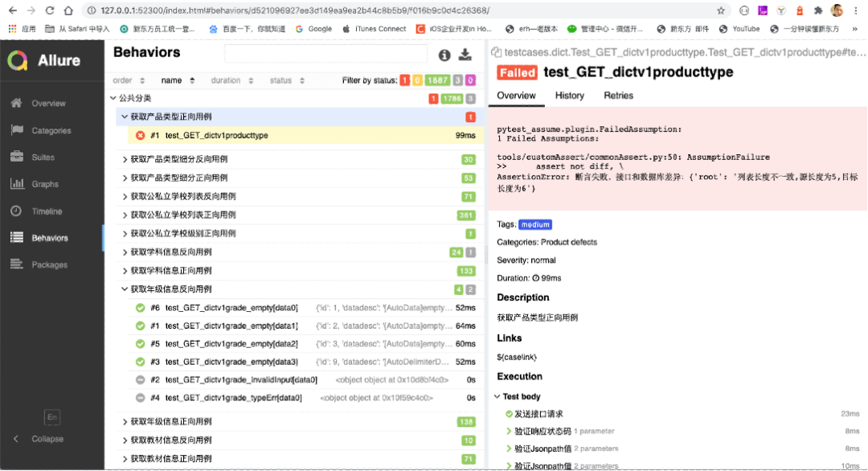Click the medium tag label
The height and width of the screenshot is (471, 868).
535,225
